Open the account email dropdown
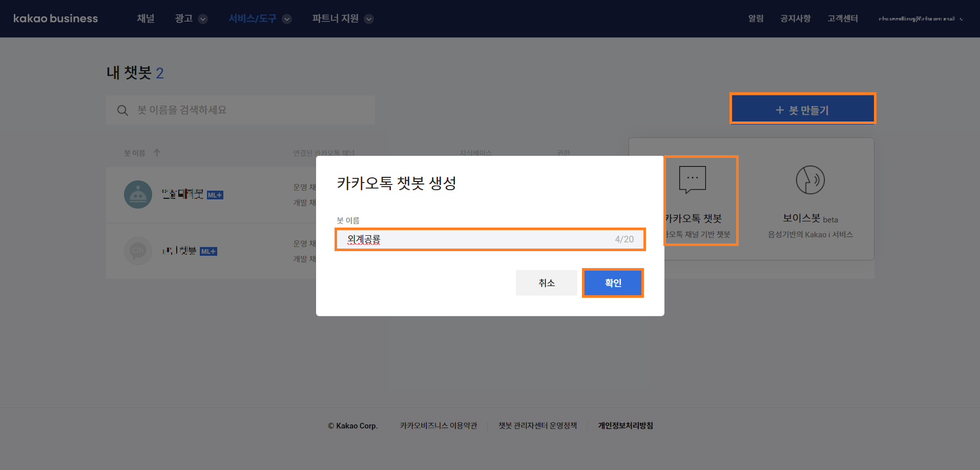The width and height of the screenshot is (980, 470). [x=921, y=18]
